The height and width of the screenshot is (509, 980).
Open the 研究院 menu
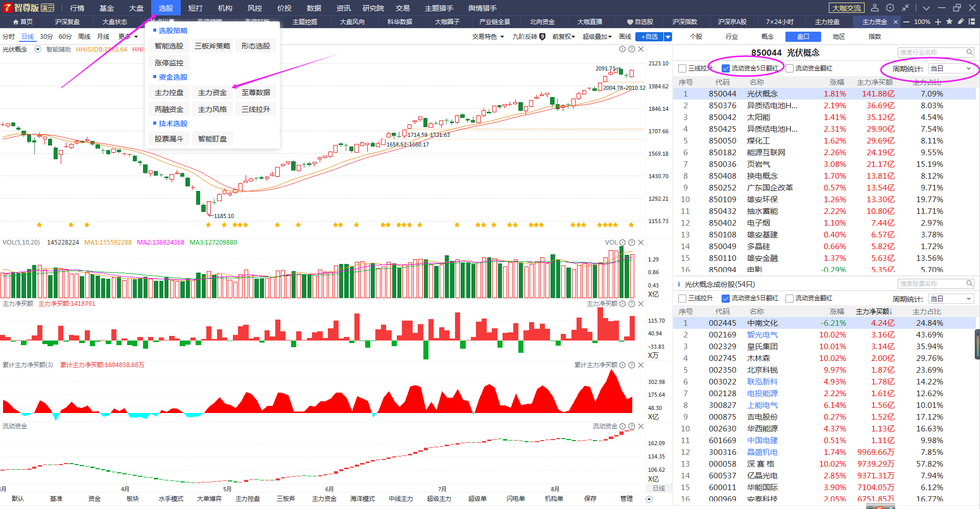(373, 8)
